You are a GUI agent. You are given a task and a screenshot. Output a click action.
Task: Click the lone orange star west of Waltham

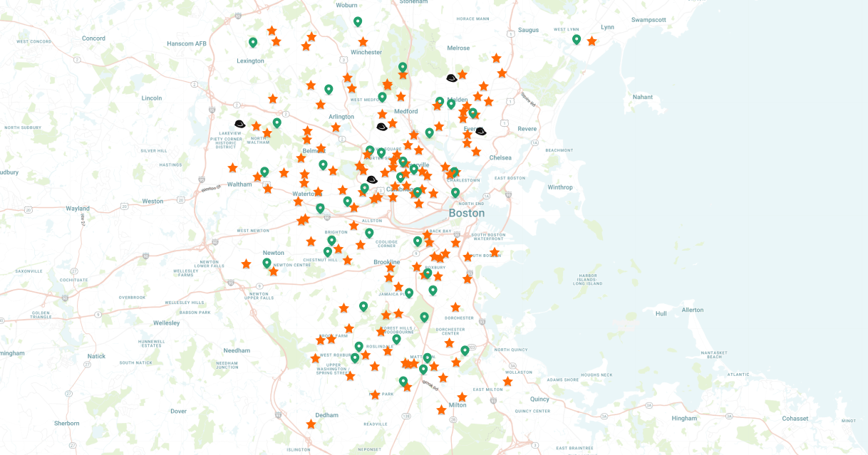pos(232,168)
